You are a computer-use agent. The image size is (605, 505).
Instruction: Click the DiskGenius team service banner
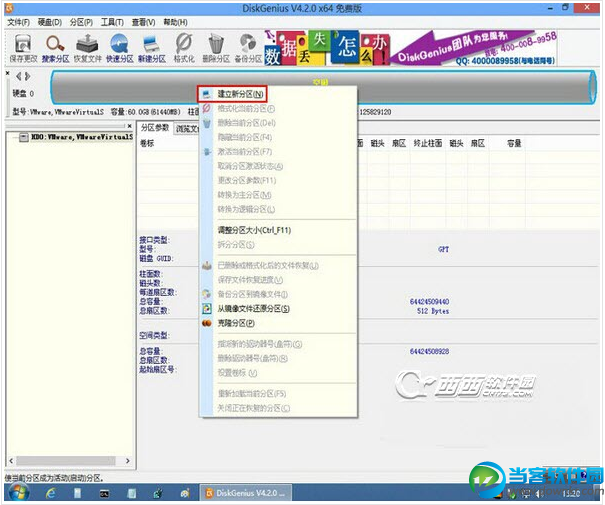point(474,48)
